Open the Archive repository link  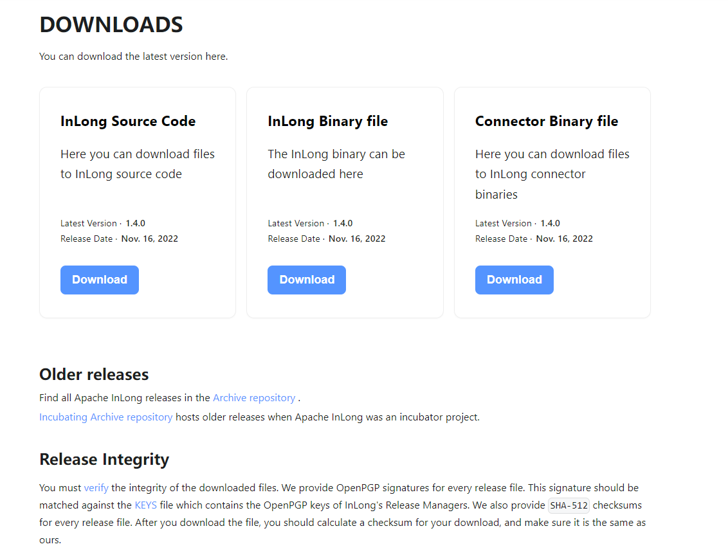click(x=254, y=398)
